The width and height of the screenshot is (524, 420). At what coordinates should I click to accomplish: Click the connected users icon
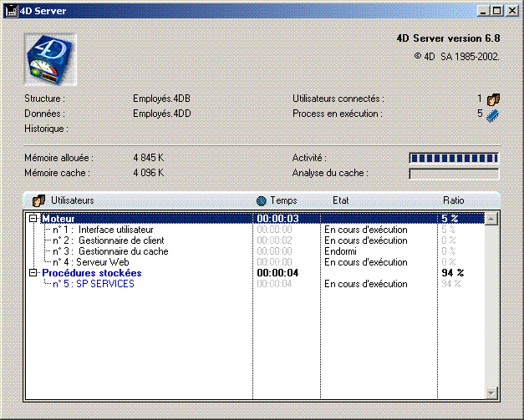492,99
